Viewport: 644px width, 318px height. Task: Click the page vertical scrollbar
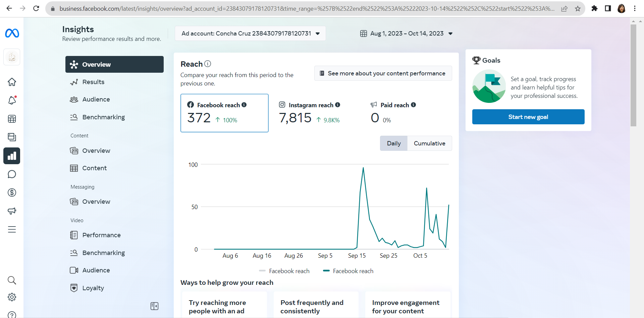(x=633, y=76)
